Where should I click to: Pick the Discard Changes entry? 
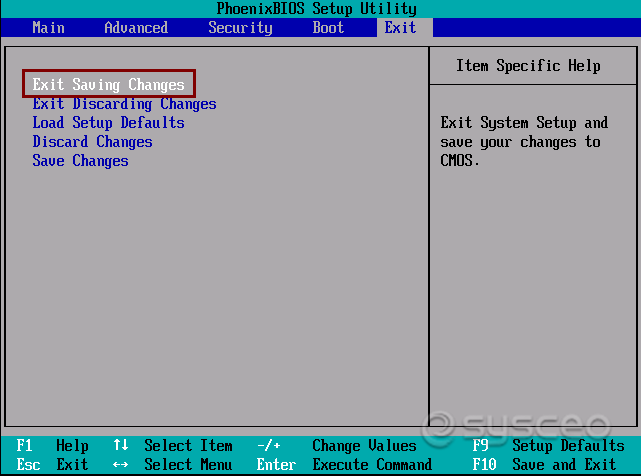[x=92, y=142]
